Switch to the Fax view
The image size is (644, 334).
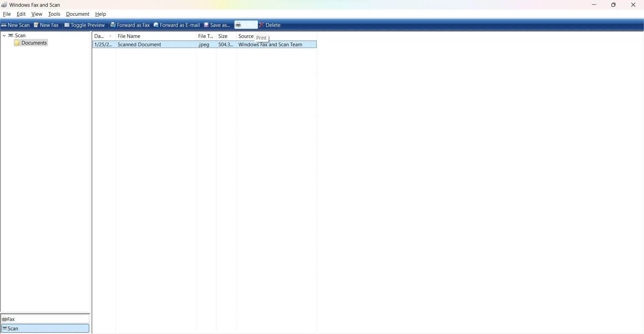coord(45,320)
